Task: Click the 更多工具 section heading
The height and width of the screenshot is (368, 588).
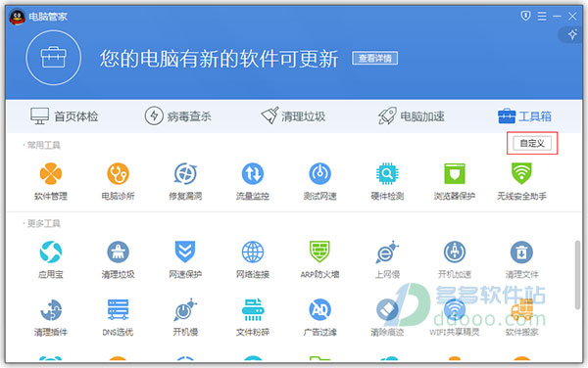Action: [x=43, y=223]
